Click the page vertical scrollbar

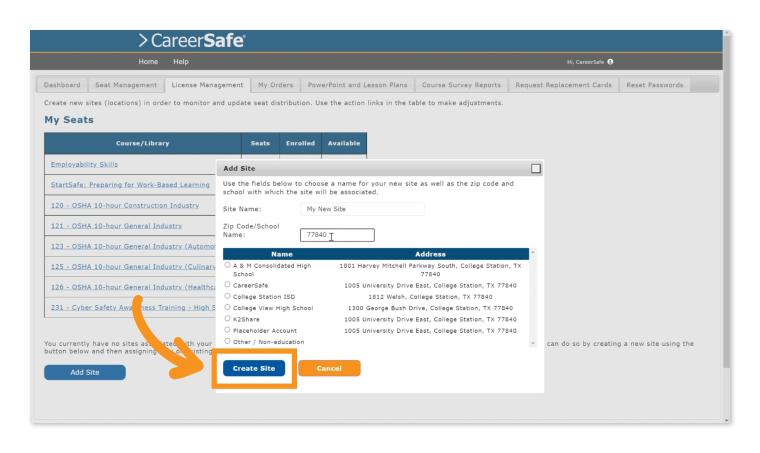[x=726, y=201]
